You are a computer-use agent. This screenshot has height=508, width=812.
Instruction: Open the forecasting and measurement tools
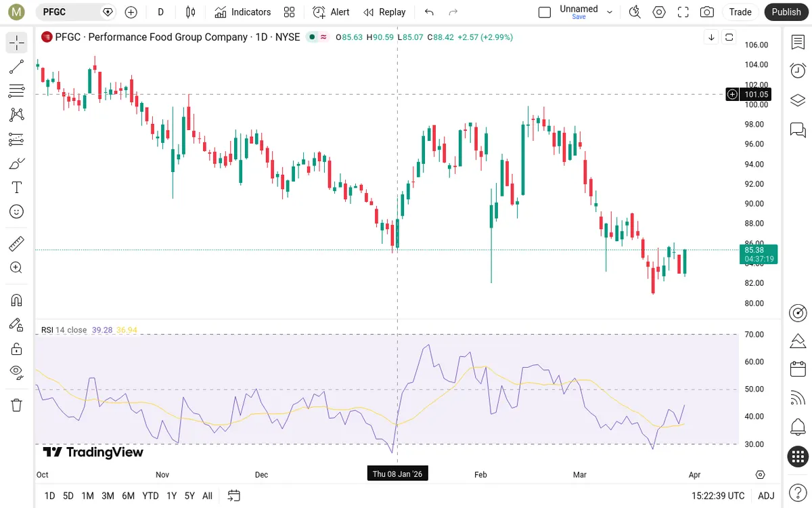point(17,140)
